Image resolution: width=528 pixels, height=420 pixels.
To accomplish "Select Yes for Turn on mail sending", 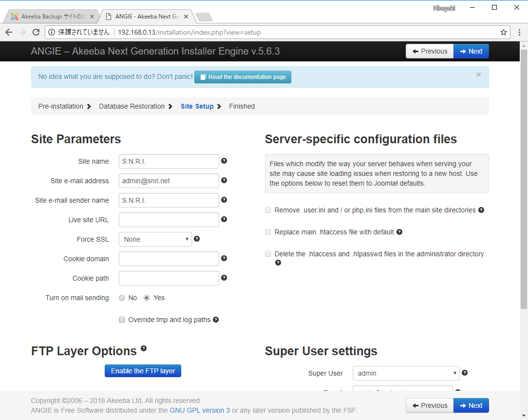I will [x=147, y=298].
